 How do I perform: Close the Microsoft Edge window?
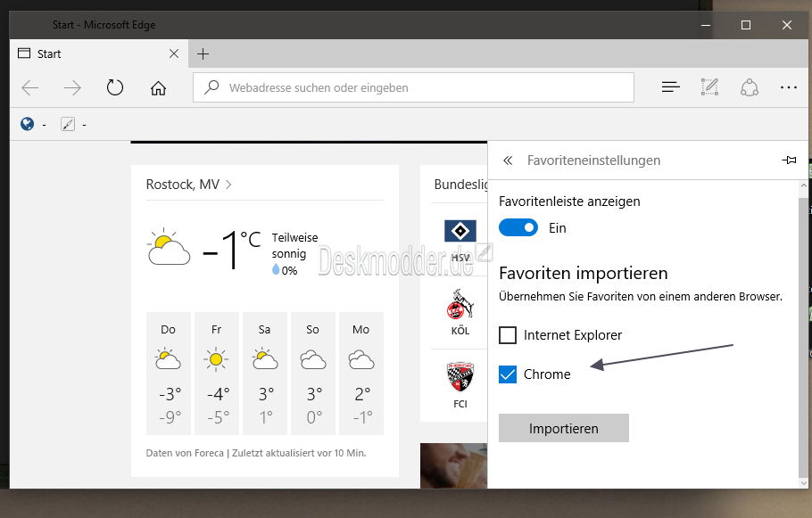(787, 25)
